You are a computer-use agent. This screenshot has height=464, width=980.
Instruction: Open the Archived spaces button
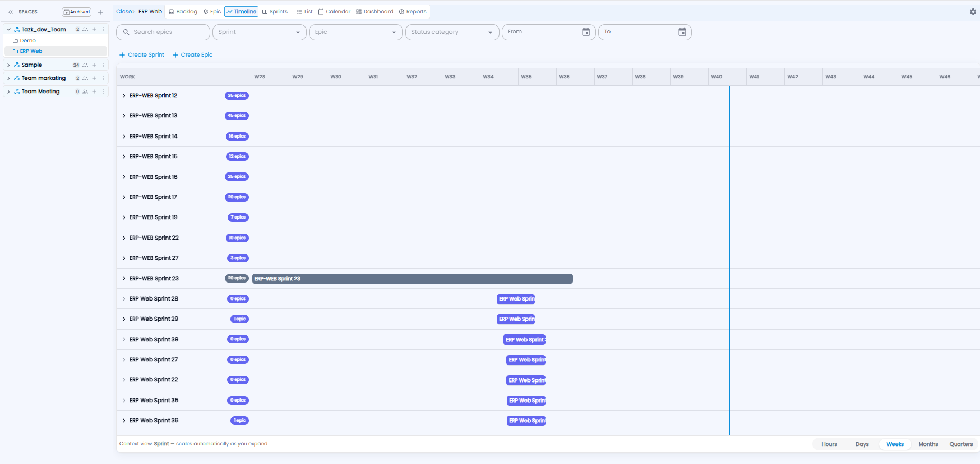[x=77, y=12]
